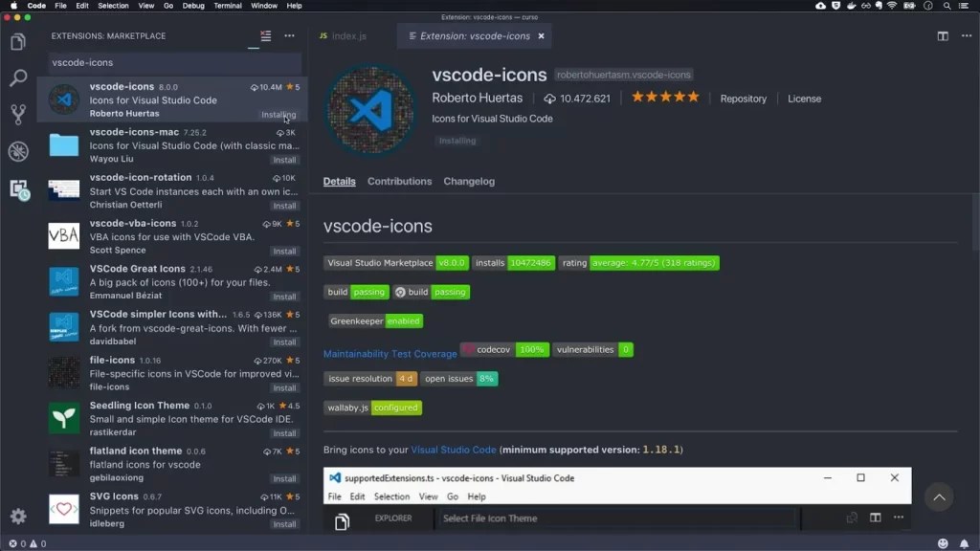Click the robertohuertasm.vscode-icons identifier
The width and height of the screenshot is (980, 551).
point(624,75)
